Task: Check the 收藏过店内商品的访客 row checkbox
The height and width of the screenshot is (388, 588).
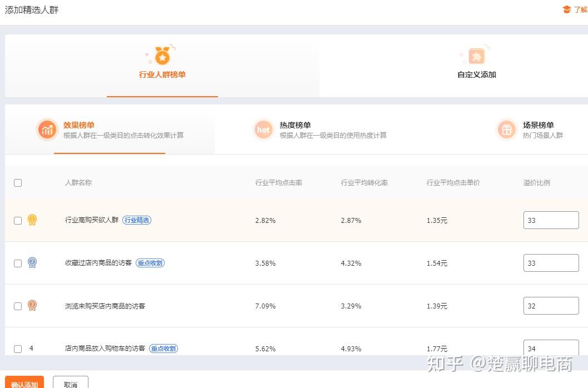Action: pos(18,263)
